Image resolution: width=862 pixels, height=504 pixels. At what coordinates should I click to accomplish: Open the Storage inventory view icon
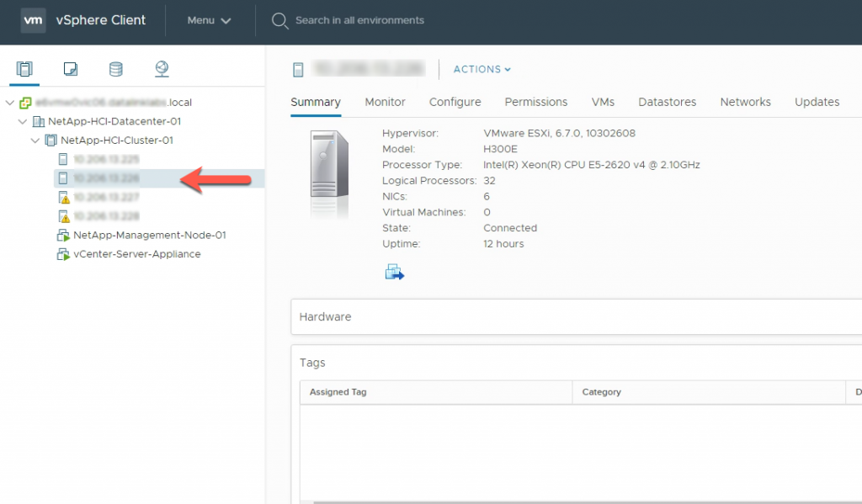(116, 69)
